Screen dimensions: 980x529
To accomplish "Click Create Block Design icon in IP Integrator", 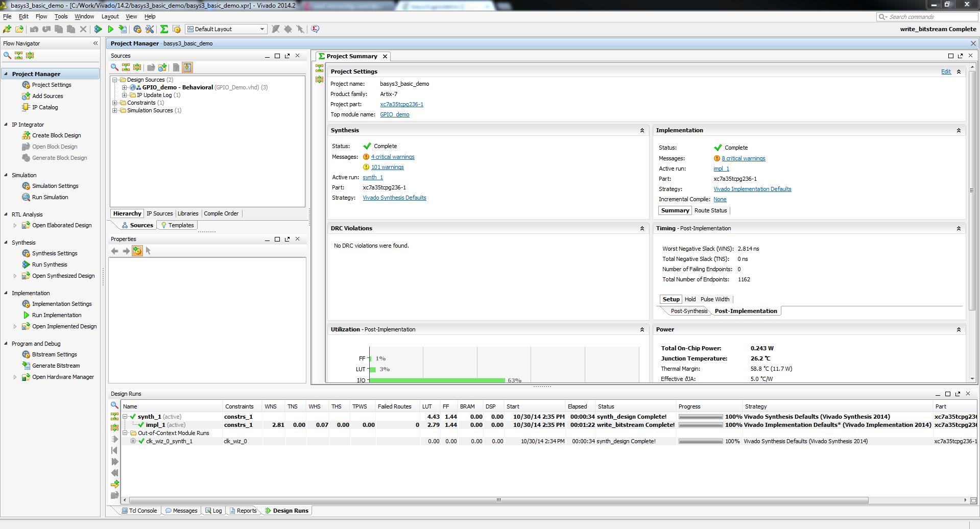I will click(x=26, y=135).
